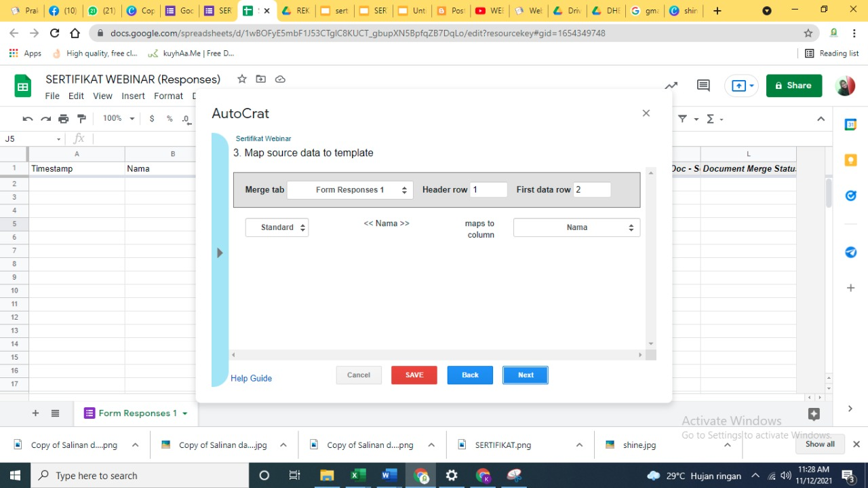
Task: Open Form Responses 1 sheet tab menu
Action: point(184,413)
